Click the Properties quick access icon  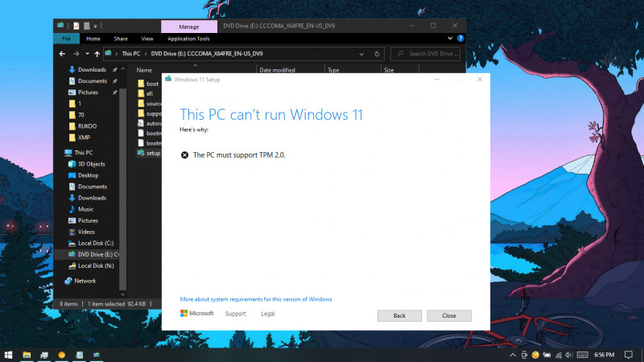[x=76, y=26]
